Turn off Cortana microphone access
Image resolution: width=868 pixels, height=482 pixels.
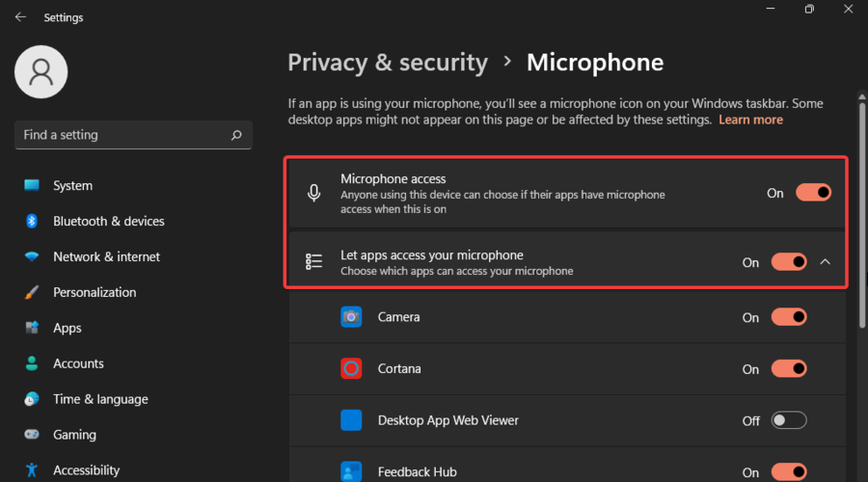789,369
